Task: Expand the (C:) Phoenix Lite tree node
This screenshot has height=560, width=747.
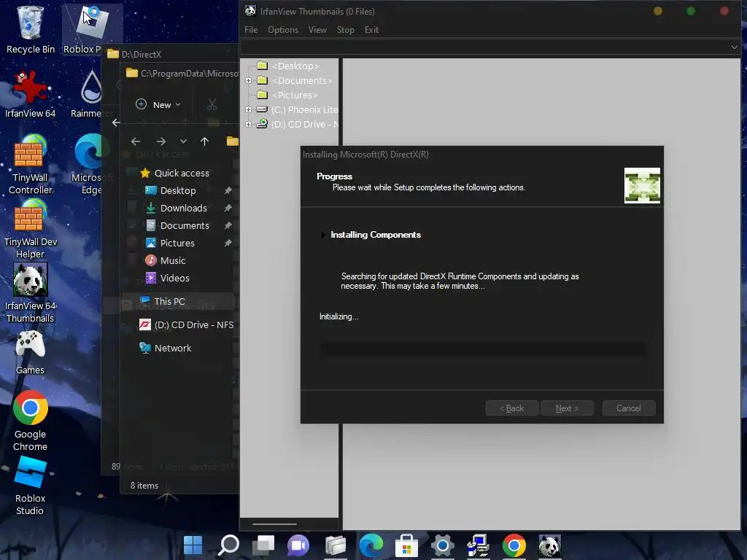Action: (248, 109)
